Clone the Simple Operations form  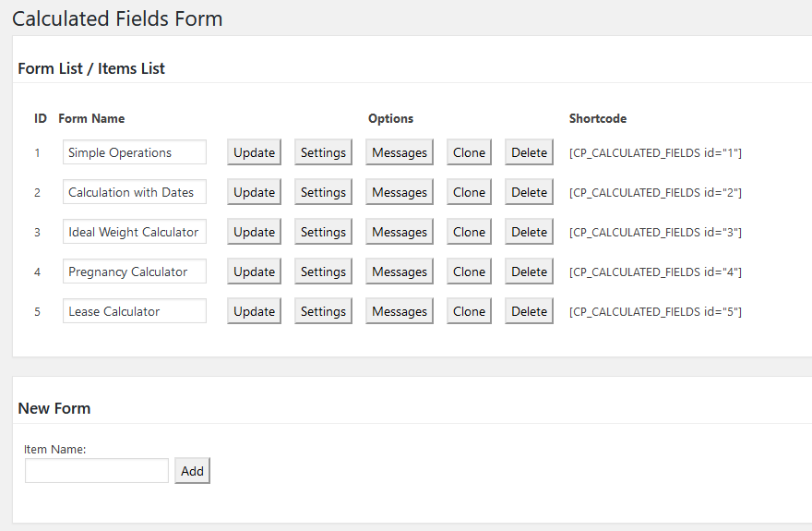pyautogui.click(x=469, y=153)
